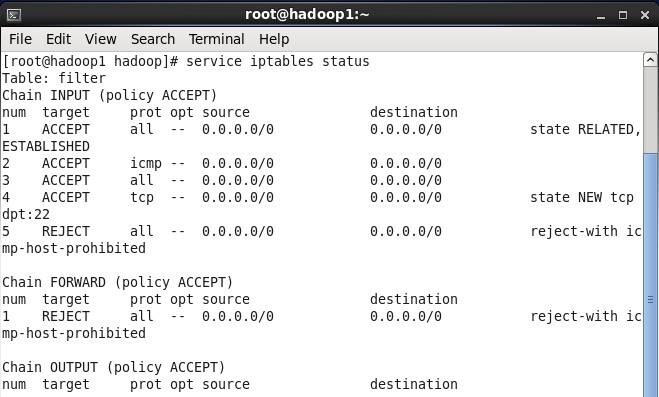Click the window title 'root@hadoop1:~'
659x397 pixels.
tap(307, 15)
